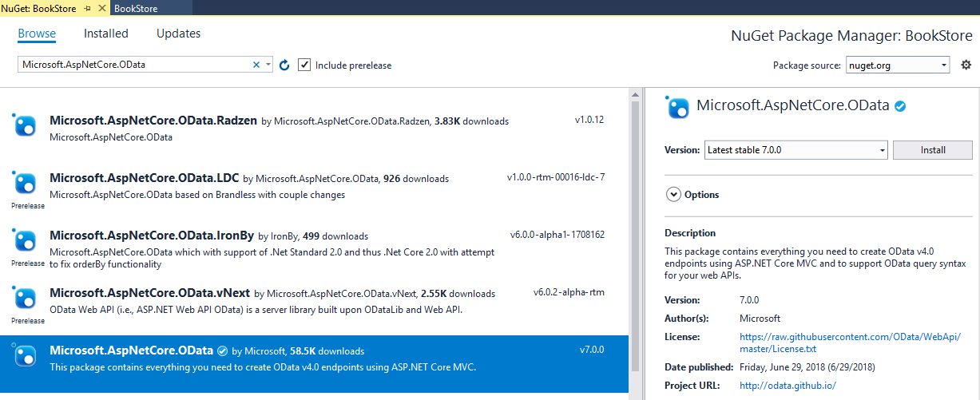Expand the Options section chevron
The height and width of the screenshot is (400, 980).
click(x=673, y=194)
